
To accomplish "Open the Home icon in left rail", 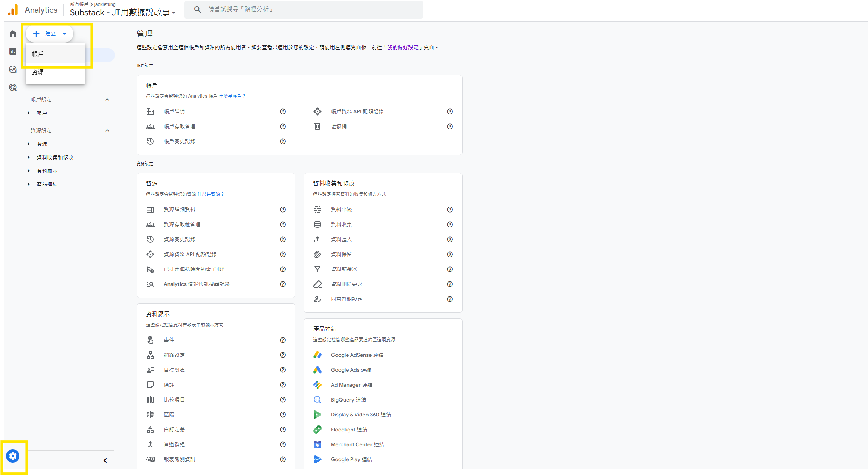I will pyautogui.click(x=13, y=34).
